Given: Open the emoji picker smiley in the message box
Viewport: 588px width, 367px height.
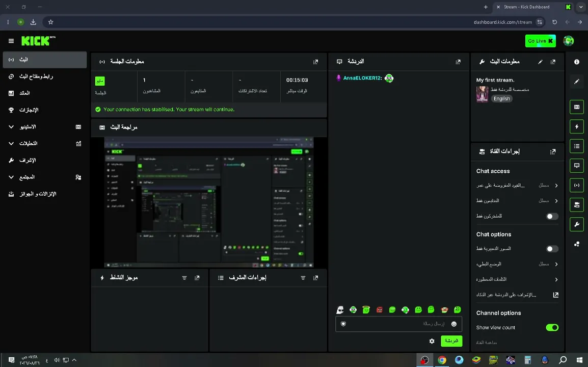Looking at the screenshot, I should [454, 324].
